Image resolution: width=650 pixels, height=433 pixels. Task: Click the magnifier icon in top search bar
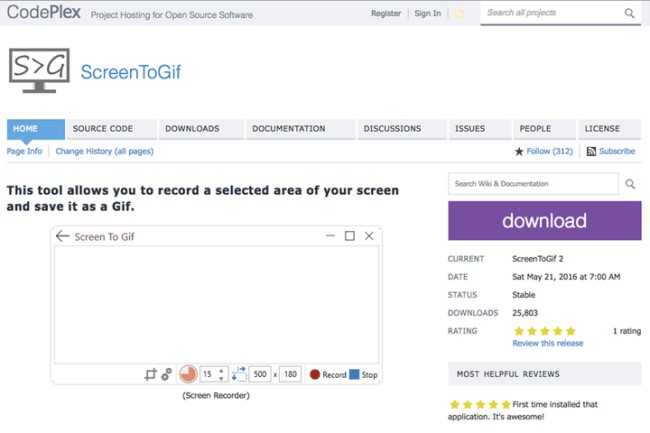pyautogui.click(x=630, y=14)
